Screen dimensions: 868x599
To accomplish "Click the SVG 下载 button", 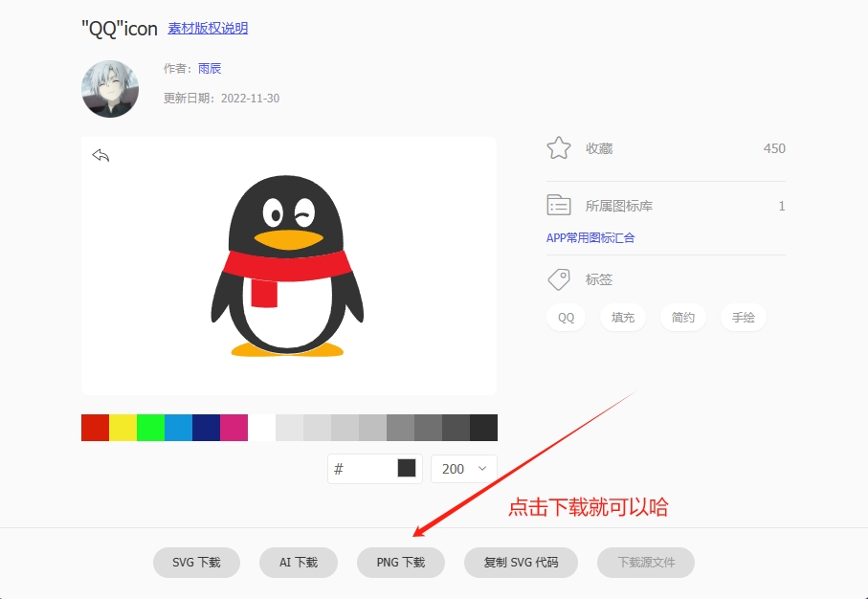I will [196, 563].
